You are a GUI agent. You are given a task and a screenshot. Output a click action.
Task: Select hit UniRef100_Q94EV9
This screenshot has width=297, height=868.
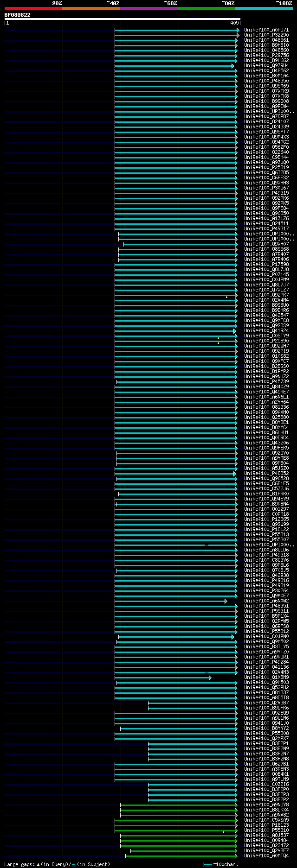pos(266,499)
